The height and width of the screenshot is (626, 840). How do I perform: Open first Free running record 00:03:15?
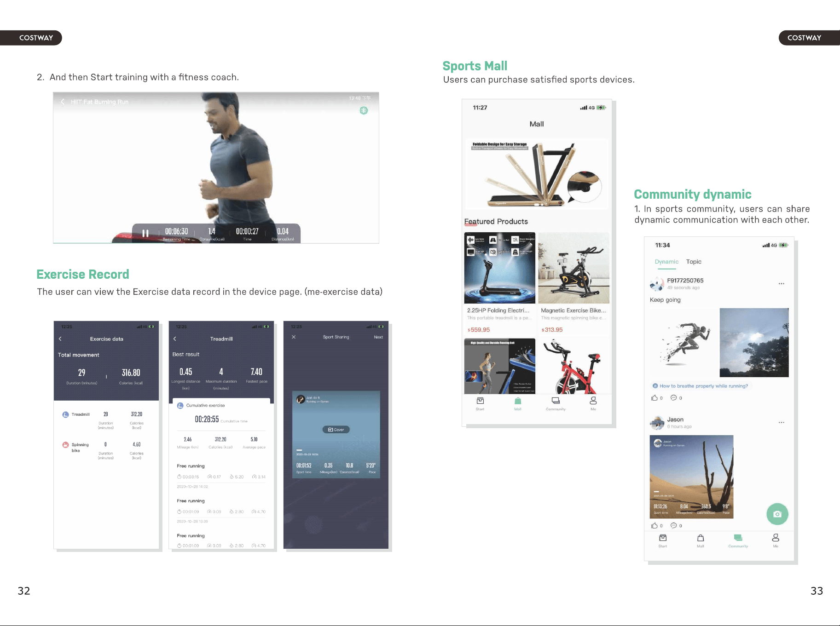[221, 476]
